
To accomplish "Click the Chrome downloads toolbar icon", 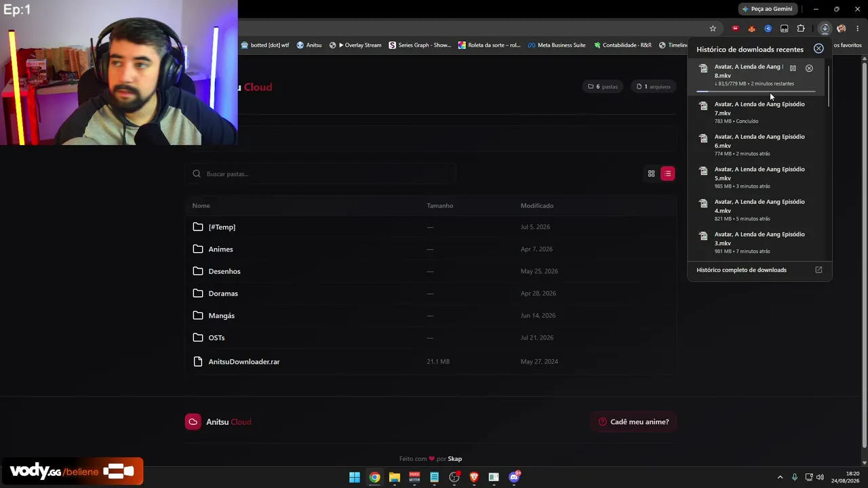I will click(x=825, y=28).
